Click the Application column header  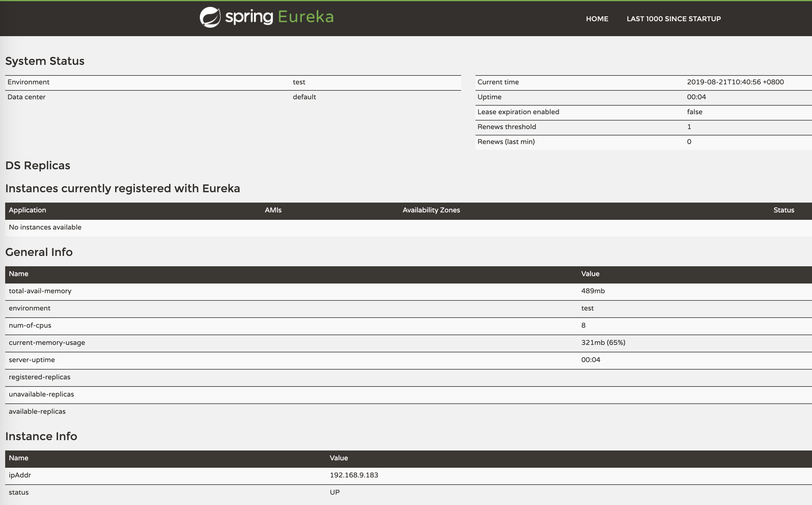coord(27,210)
